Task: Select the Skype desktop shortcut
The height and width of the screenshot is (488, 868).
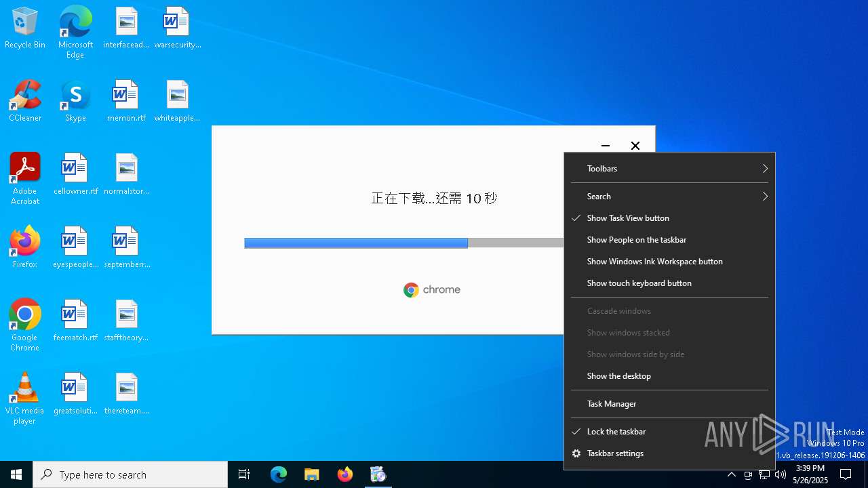Action: [x=75, y=102]
